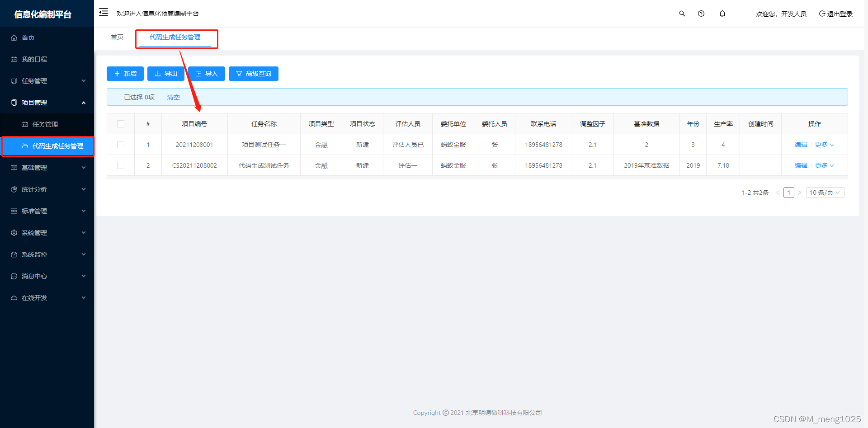The height and width of the screenshot is (428, 868).
Task: Click the icon beside top-level 任务管理
Action: 14,81
